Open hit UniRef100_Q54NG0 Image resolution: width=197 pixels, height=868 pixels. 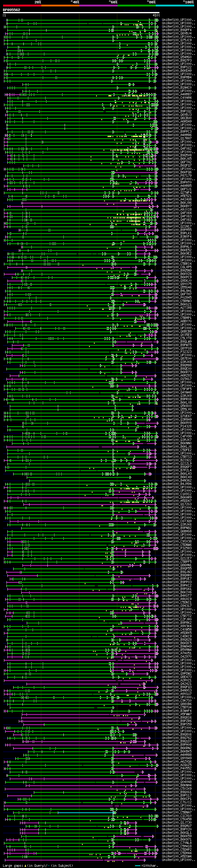[x=177, y=57]
